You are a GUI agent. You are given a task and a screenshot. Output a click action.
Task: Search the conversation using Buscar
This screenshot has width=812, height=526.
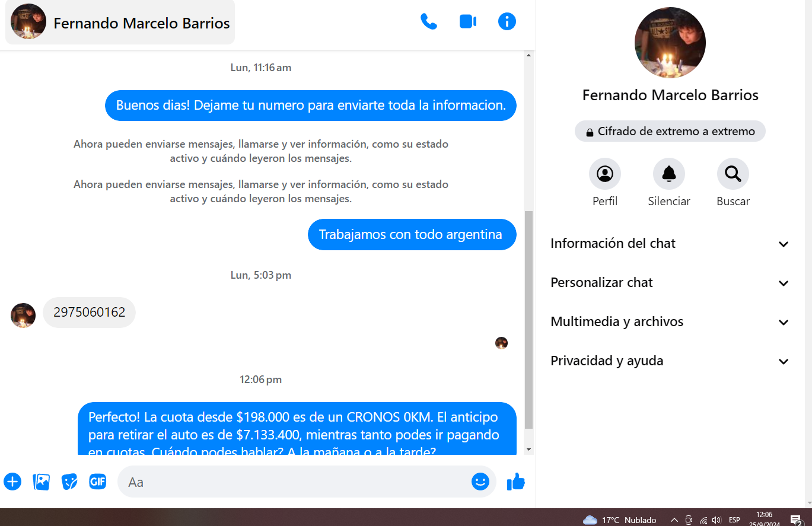tap(733, 174)
